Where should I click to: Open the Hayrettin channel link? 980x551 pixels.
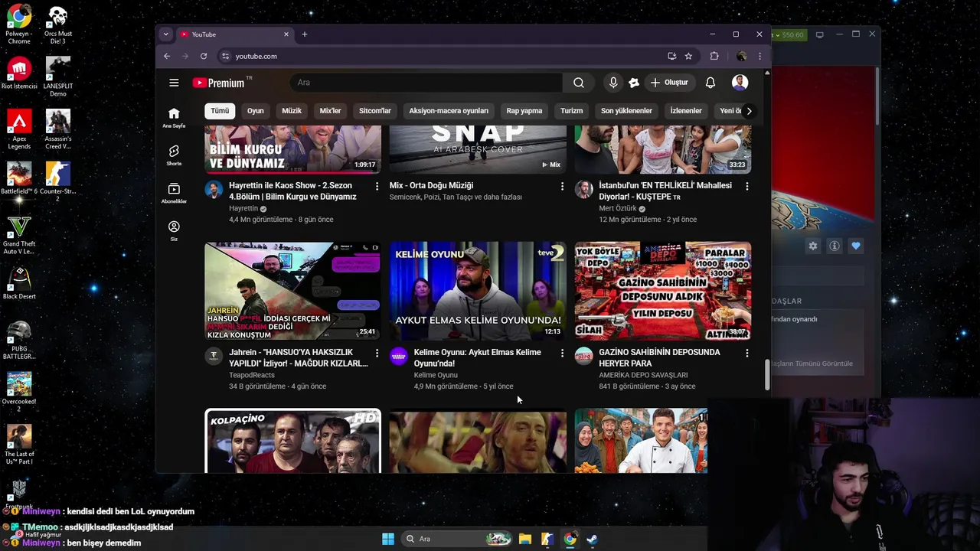coord(243,208)
